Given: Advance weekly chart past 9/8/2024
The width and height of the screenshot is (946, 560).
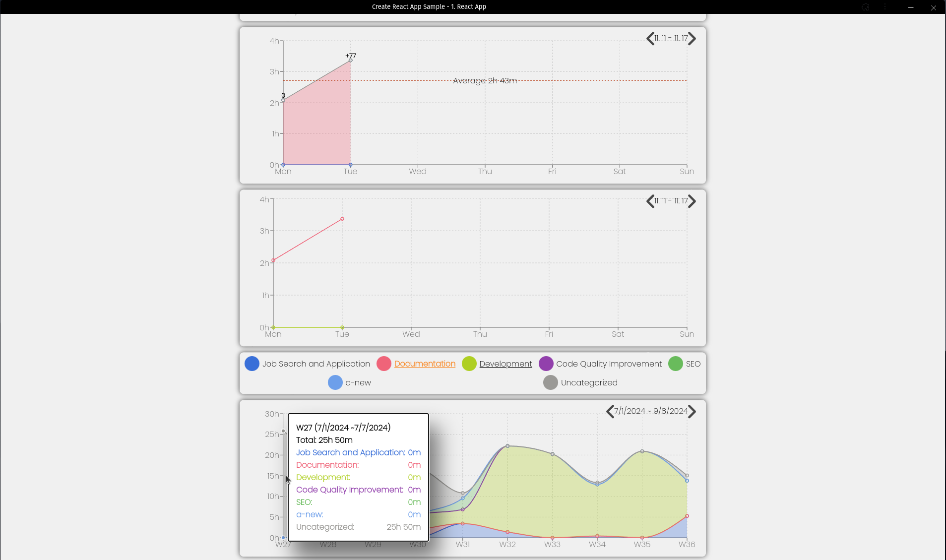Looking at the screenshot, I should (x=692, y=412).
